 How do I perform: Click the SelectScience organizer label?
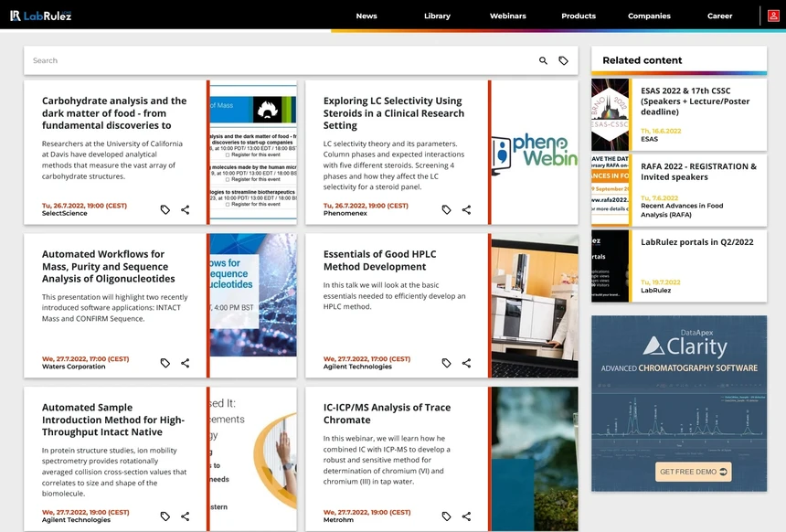(x=65, y=214)
